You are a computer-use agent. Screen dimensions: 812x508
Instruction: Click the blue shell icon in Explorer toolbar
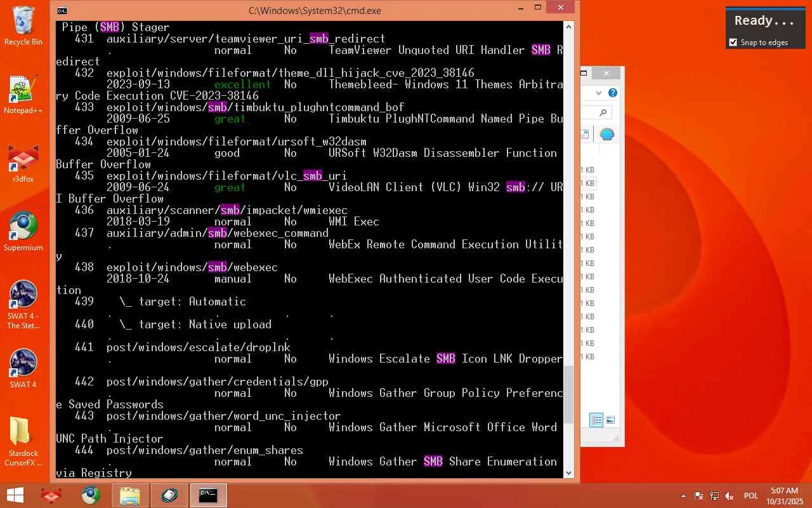[x=607, y=134]
